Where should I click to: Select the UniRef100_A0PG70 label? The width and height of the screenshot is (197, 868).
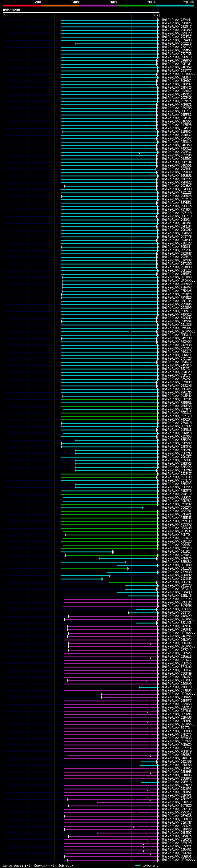177,559
